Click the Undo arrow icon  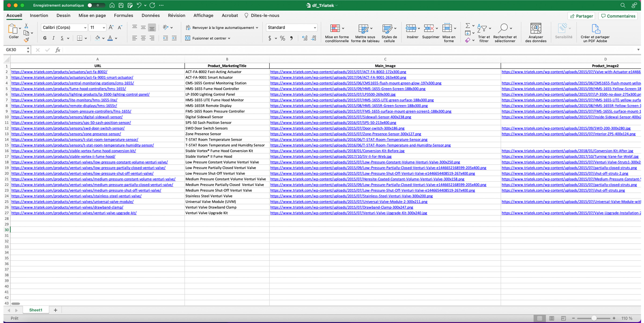[x=139, y=5]
